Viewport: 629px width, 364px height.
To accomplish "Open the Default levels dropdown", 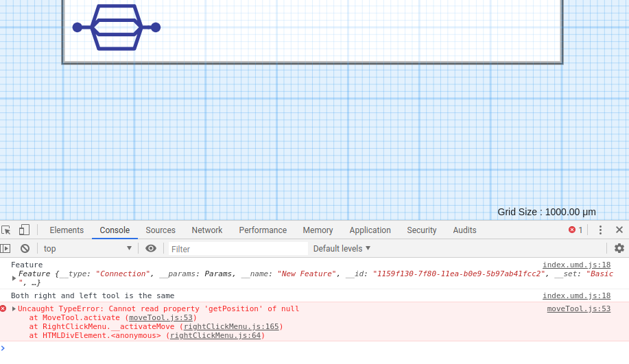I will [342, 249].
